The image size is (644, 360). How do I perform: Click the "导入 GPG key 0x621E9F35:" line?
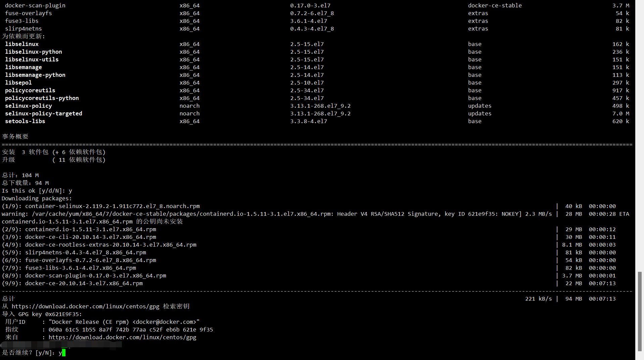(x=42, y=314)
